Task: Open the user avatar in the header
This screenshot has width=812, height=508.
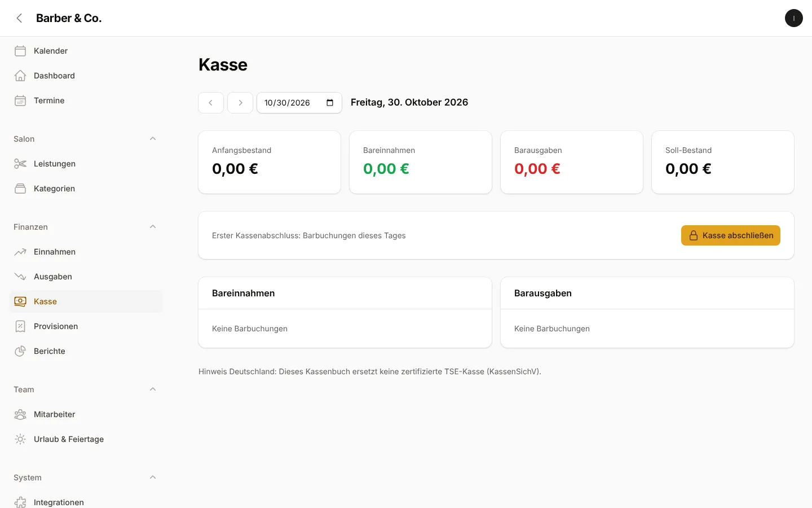Action: pos(794,18)
